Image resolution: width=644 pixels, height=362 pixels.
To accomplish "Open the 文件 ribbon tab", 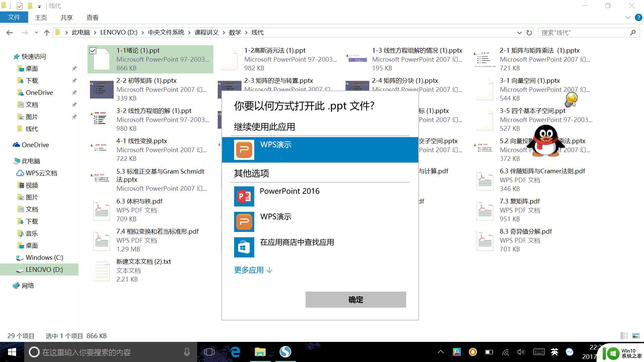I will click(14, 17).
